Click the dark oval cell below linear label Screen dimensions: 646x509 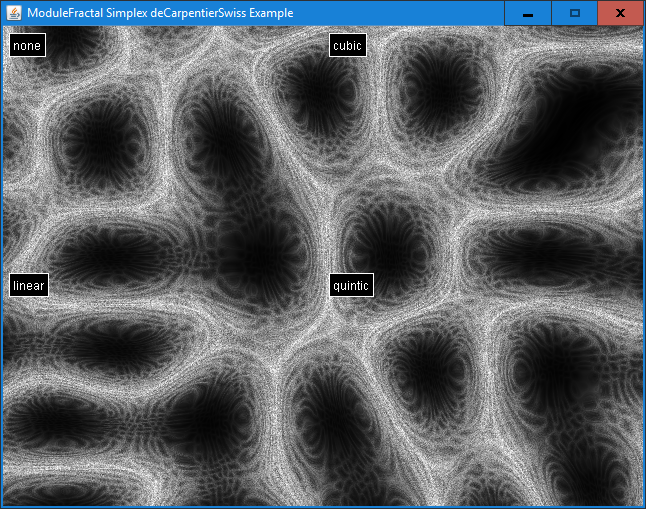coord(105,345)
